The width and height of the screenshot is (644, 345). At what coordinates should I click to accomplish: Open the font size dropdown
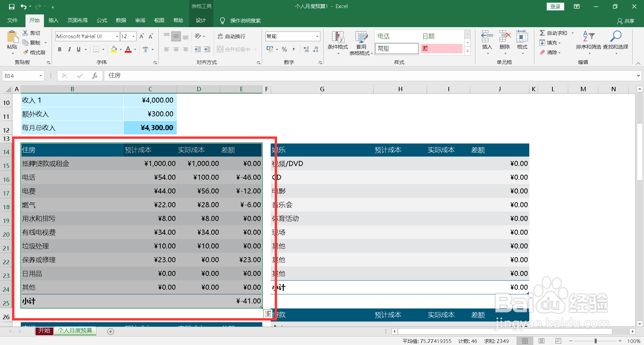133,36
